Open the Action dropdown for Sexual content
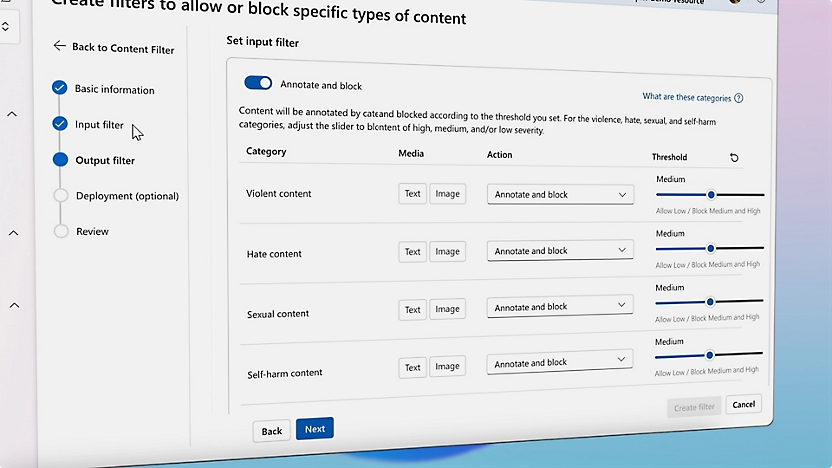The width and height of the screenshot is (832, 468). [560, 307]
